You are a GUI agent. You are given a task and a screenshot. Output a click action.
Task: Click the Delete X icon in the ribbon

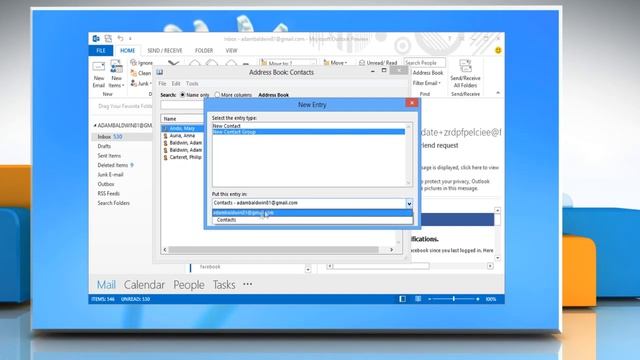173,63
